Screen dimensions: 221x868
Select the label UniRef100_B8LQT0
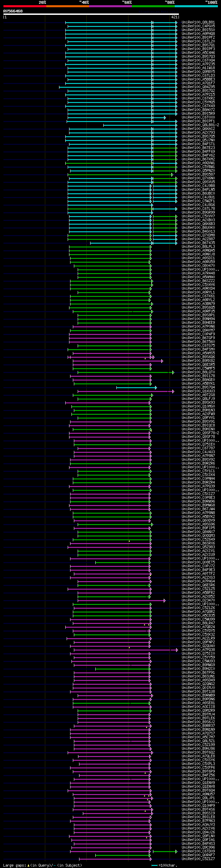coord(198,372)
